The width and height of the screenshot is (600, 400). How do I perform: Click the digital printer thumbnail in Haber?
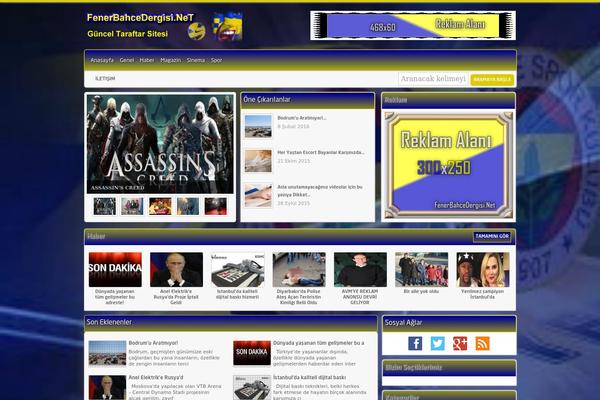pyautogui.click(x=238, y=269)
